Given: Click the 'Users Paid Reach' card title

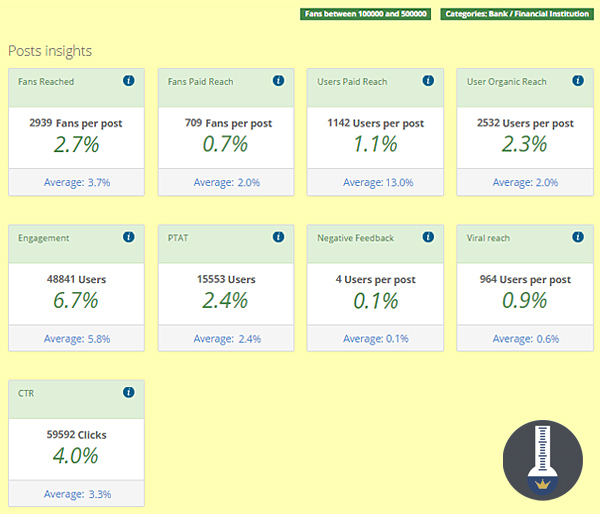Looking at the screenshot, I should coord(352,82).
